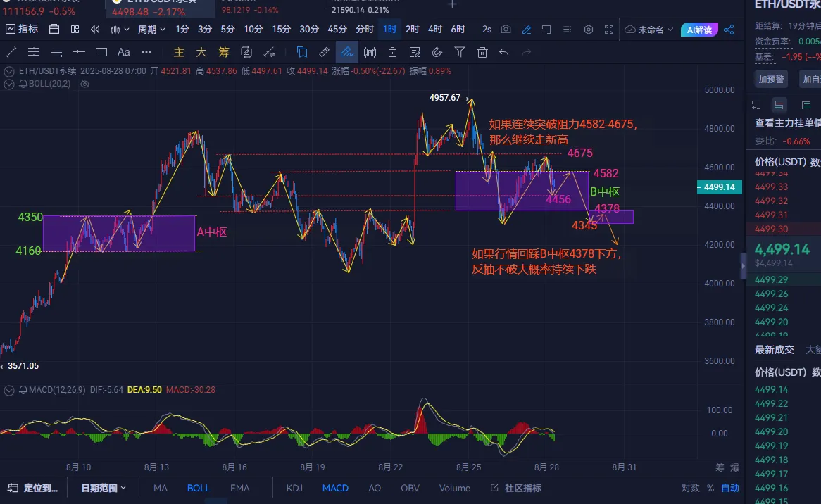Image resolution: width=821 pixels, height=504 pixels.
Task: Click the 定位到 locate button
Action: tap(33, 488)
